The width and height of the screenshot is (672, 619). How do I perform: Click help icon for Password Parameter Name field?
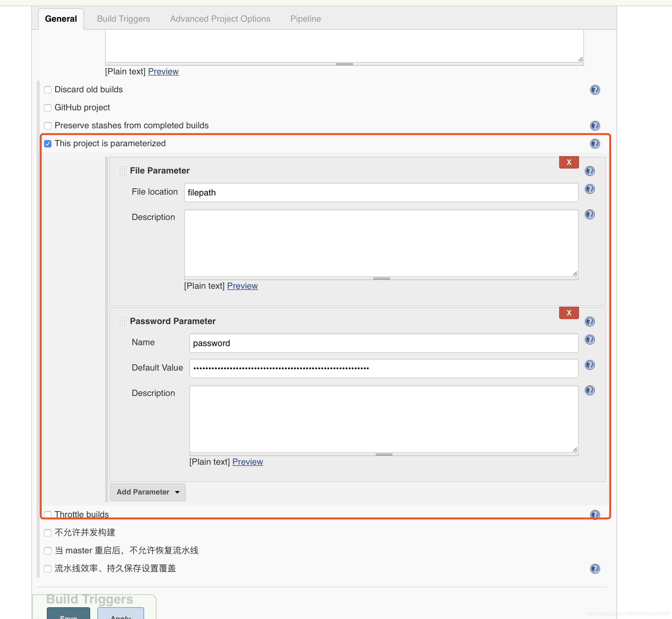(590, 340)
